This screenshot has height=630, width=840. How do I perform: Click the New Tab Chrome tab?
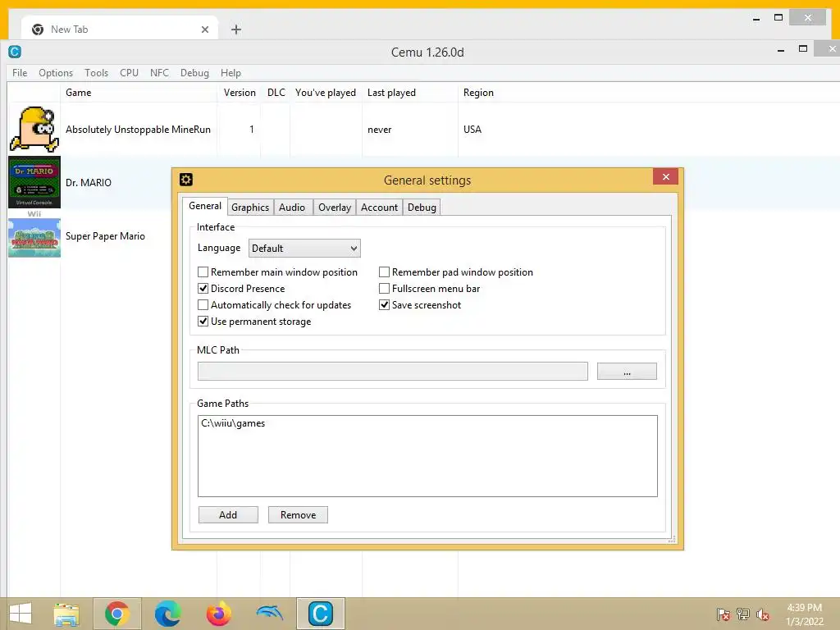click(119, 30)
